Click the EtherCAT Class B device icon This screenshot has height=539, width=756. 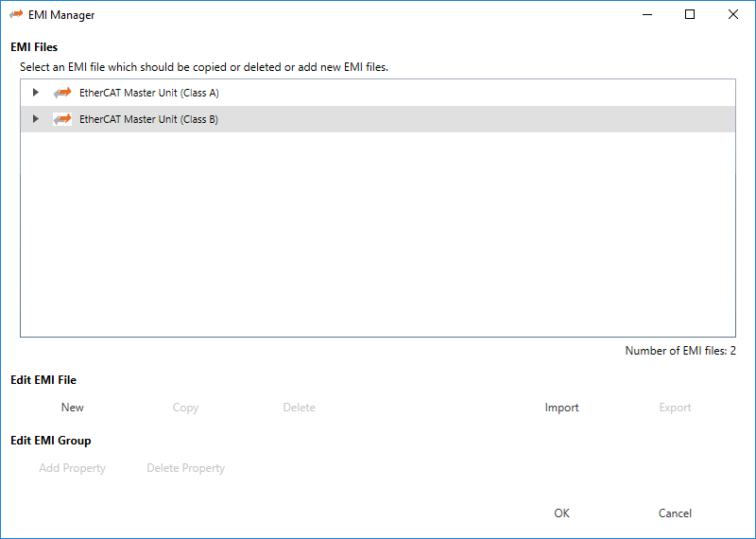pos(62,119)
